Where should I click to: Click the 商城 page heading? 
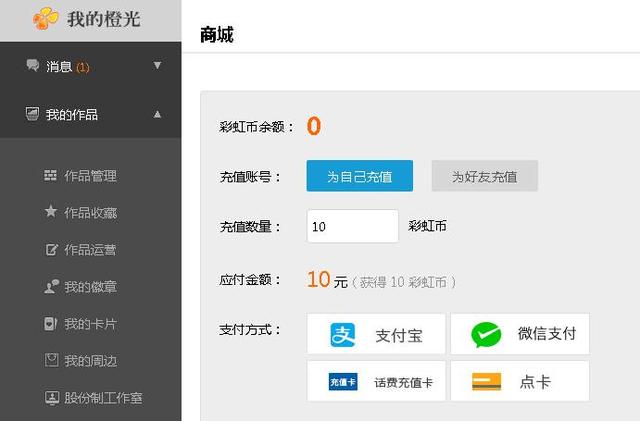click(x=217, y=34)
